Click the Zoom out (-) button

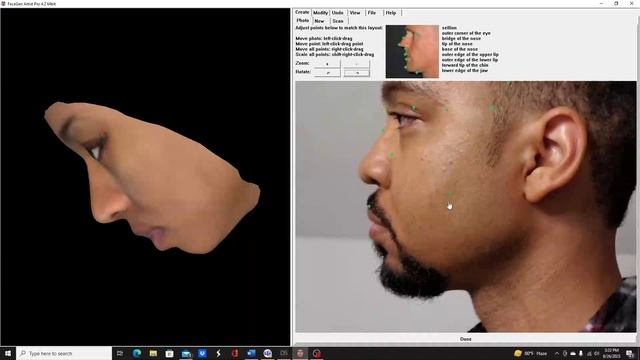point(357,64)
